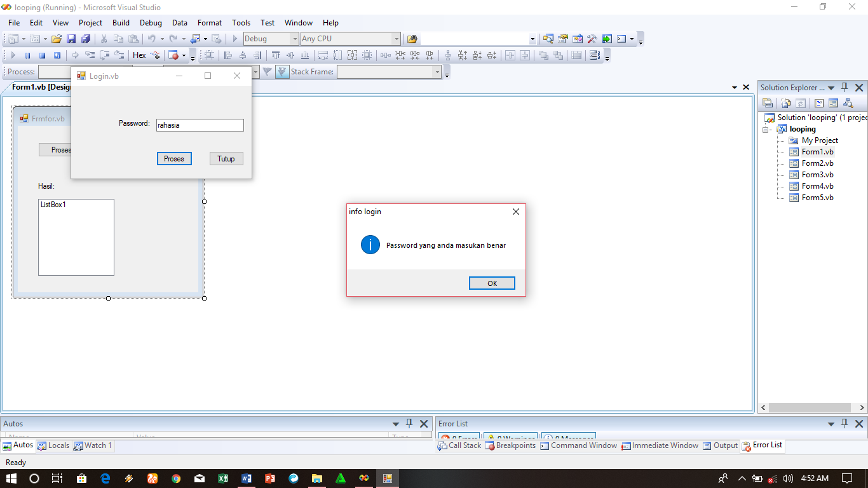Click the Save All toolbar icon
Viewport: 868px width, 488px height.
click(85, 39)
